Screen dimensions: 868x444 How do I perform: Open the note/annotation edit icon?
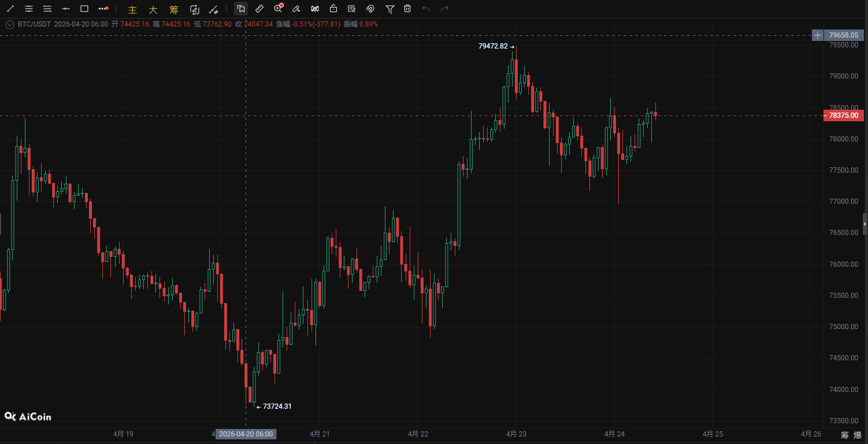pyautogui.click(x=352, y=9)
